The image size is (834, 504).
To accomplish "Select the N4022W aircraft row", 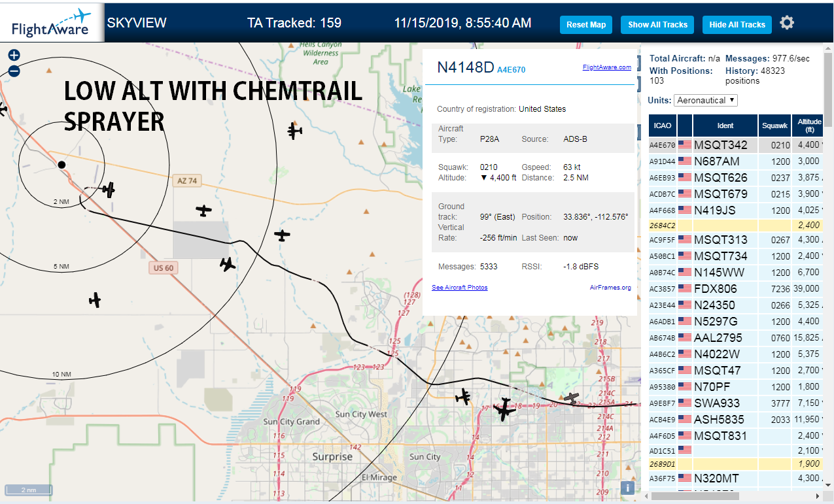I will coord(736,354).
